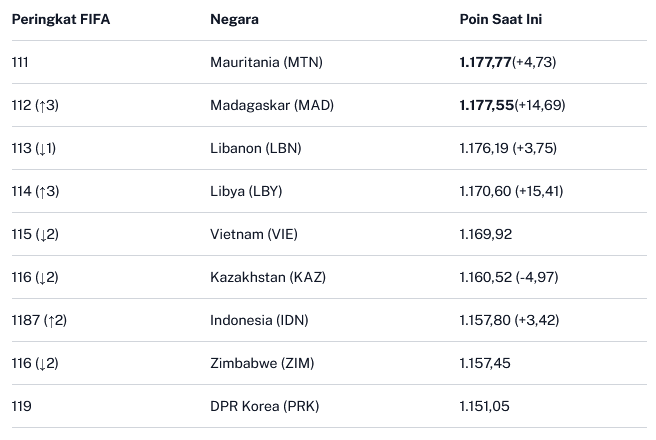Select Mauritania (MTN) country cell
The image size is (656, 440).
click(266, 62)
